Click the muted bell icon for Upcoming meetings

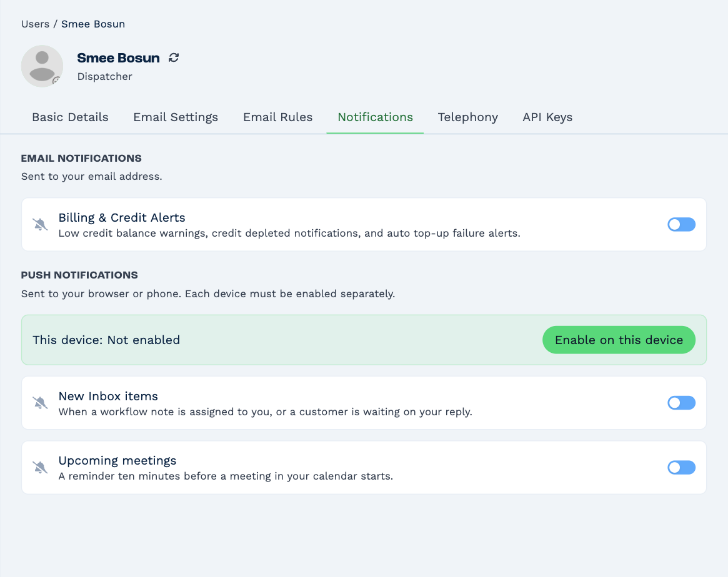click(x=41, y=467)
